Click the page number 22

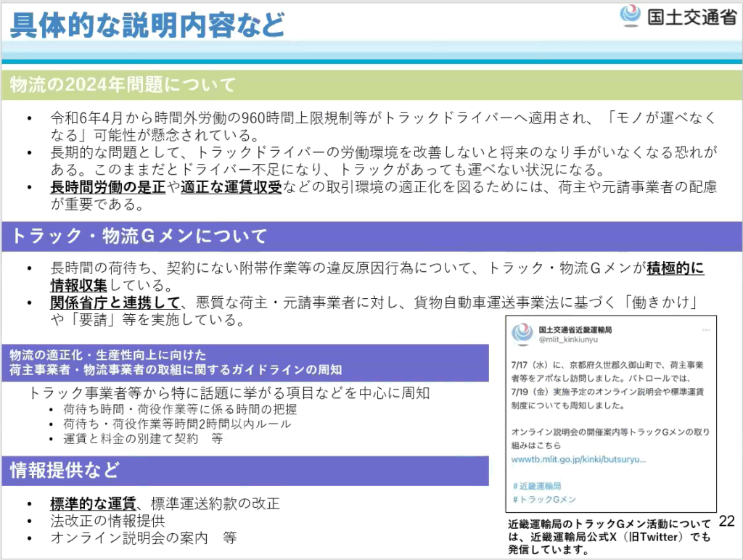point(726,522)
